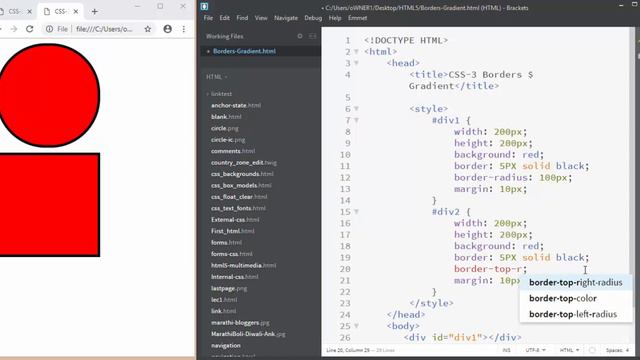Open lastpage.png file
The image size is (640, 360).
(x=229, y=288)
